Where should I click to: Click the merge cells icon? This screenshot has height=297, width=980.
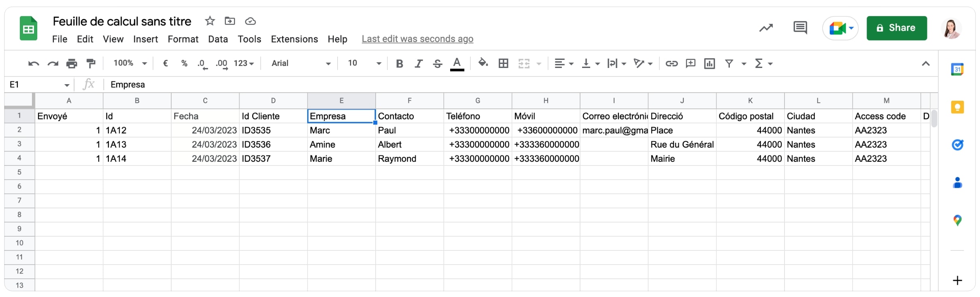pos(524,64)
